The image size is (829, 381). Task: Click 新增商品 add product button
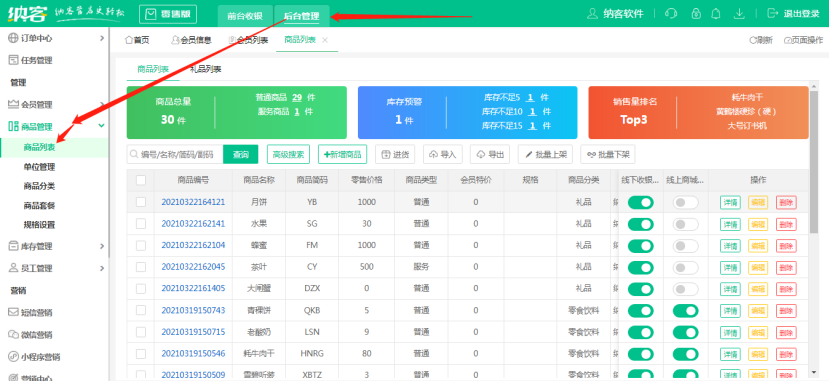tap(343, 154)
